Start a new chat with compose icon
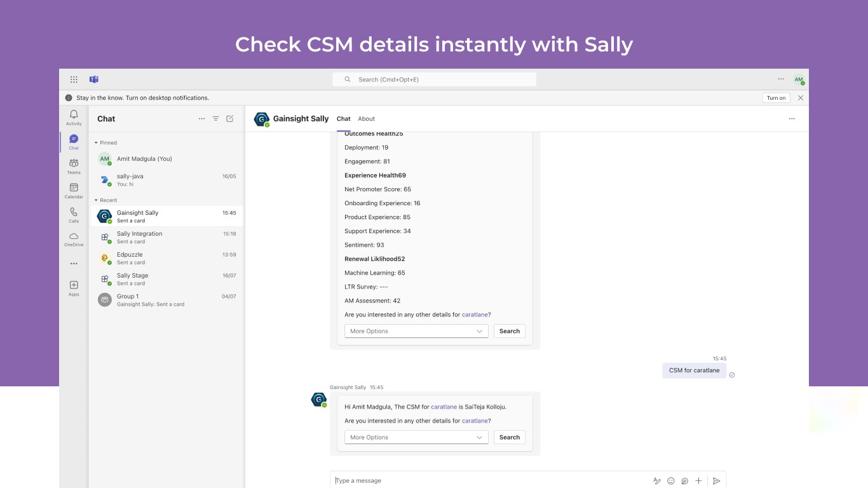 230,119
